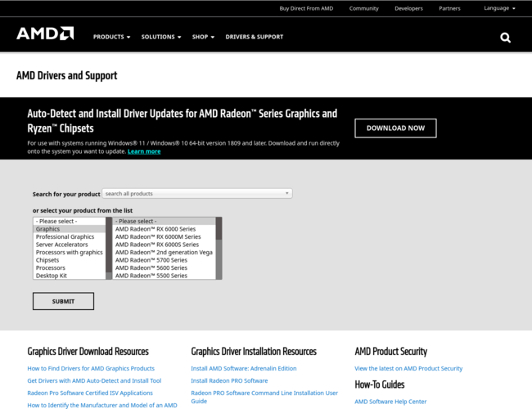Open Radeon PRO Software Command Line Installation Guide
Image resolution: width=532 pixels, height=409 pixels.
264,397
